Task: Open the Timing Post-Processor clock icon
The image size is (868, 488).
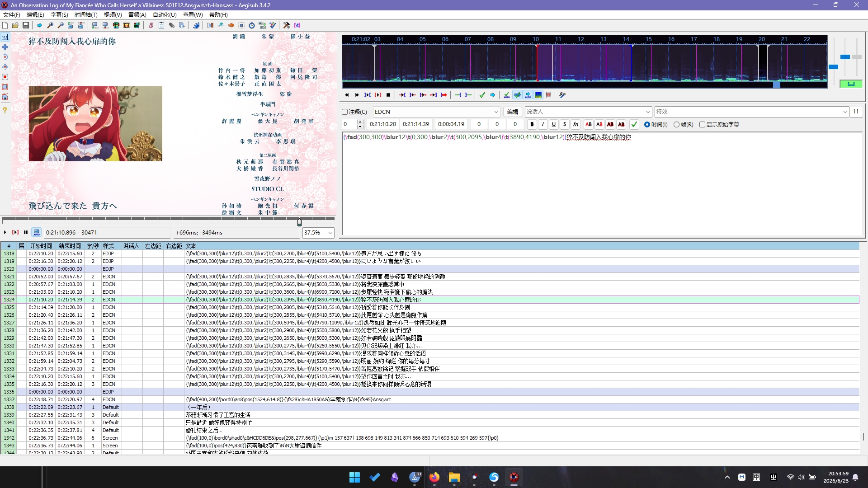Action: tap(252, 25)
